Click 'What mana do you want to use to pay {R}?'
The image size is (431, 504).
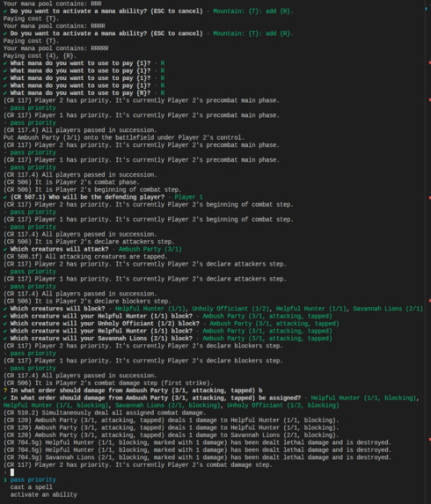(80, 93)
